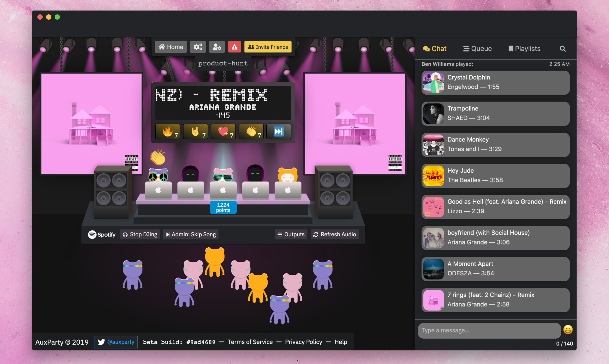Click the 0 / 140 character counter

pyautogui.click(x=564, y=344)
